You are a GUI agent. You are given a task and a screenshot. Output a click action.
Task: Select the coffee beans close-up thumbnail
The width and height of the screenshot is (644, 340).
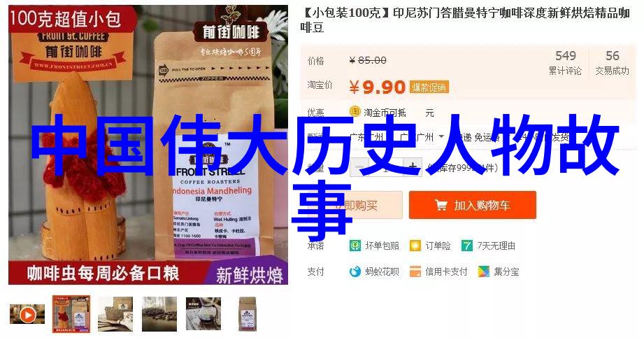pyautogui.click(x=159, y=314)
